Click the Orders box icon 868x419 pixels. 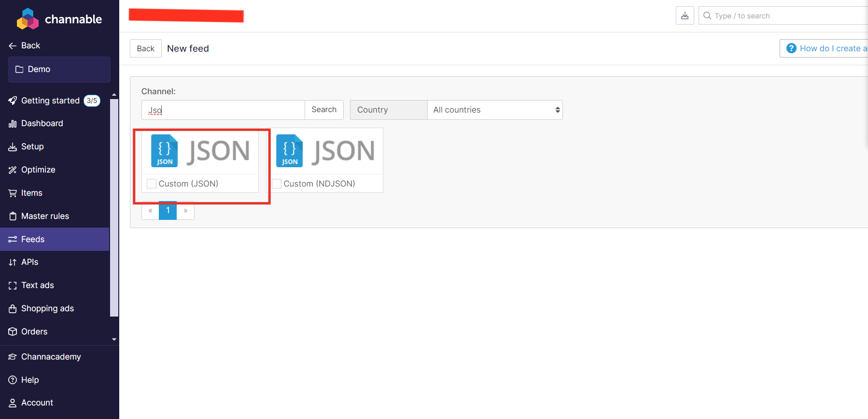point(13,332)
